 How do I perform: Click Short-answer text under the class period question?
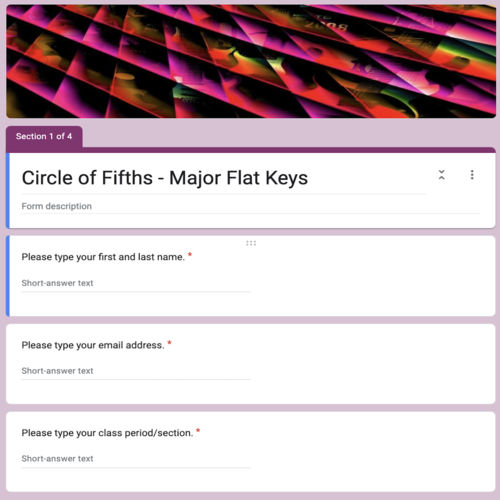tap(136, 459)
